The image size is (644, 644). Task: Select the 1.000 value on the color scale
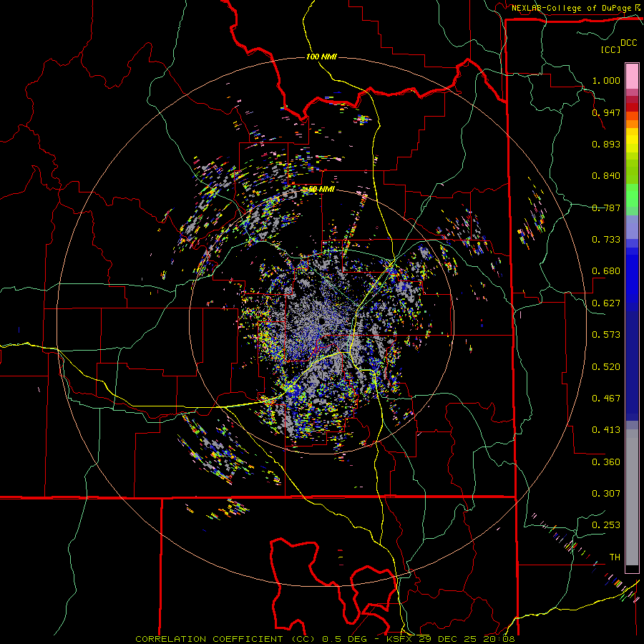[x=606, y=80]
